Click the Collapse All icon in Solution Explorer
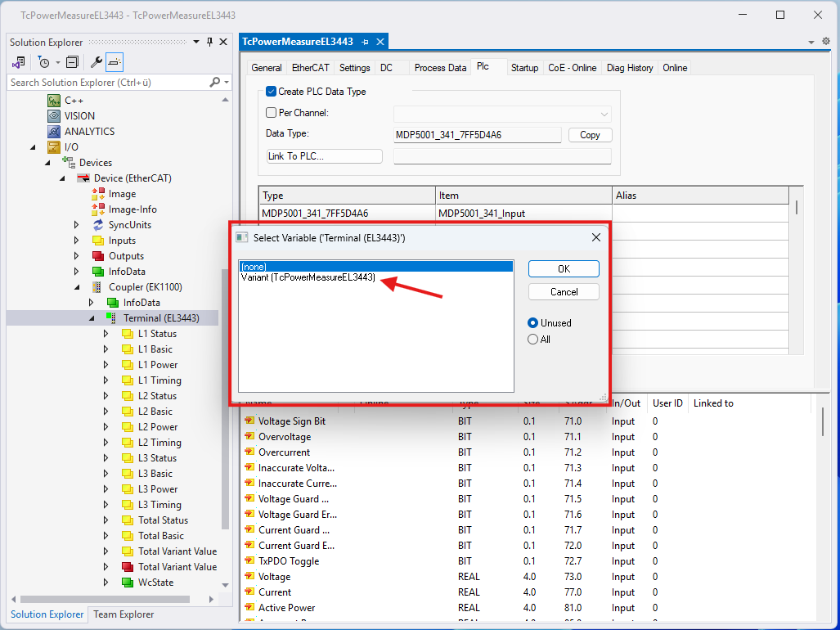Image resolution: width=840 pixels, height=630 pixels. [72, 62]
